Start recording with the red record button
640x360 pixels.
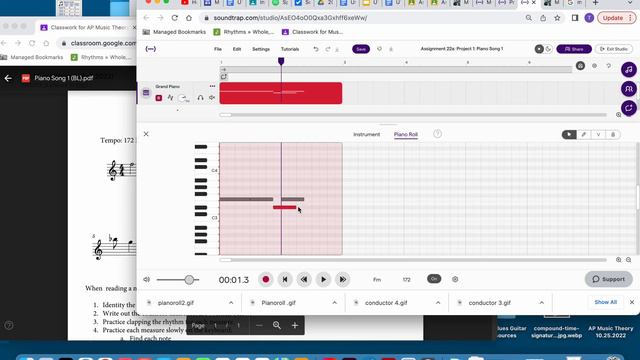[266, 280]
